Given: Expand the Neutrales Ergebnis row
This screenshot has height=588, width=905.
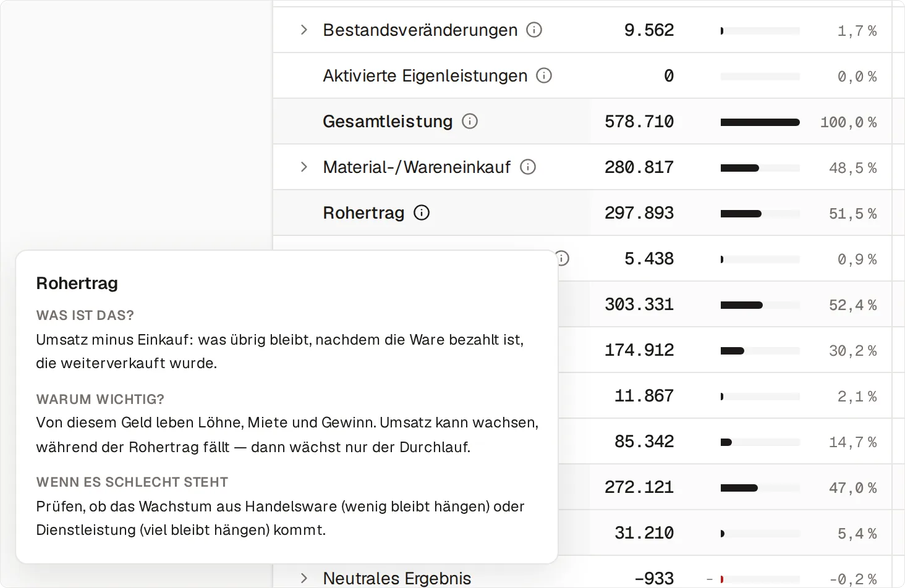Looking at the screenshot, I should (304, 578).
